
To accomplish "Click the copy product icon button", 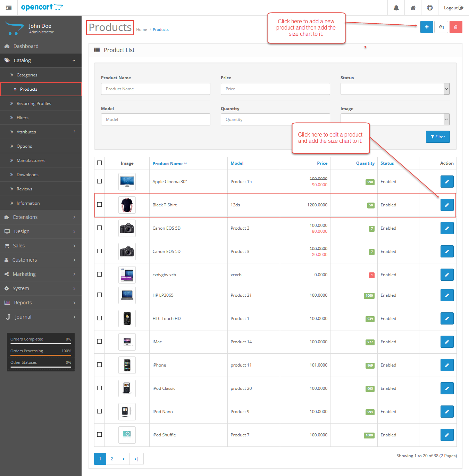I will 441,27.
